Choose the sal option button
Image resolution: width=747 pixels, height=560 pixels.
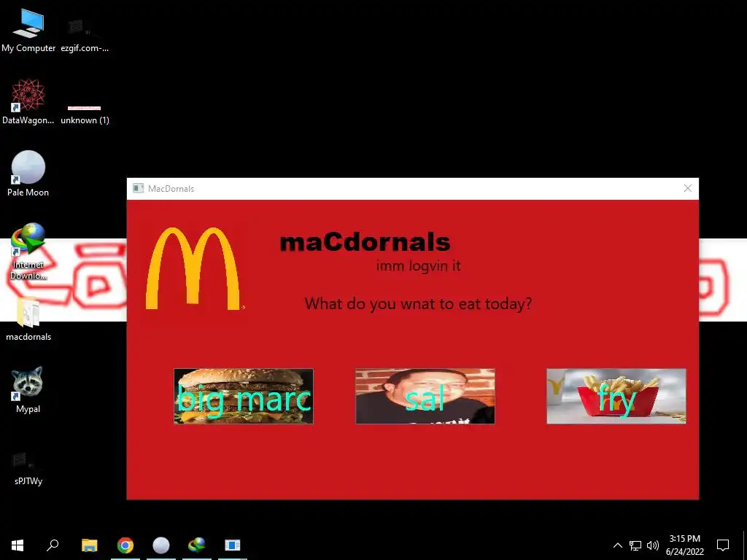pos(425,396)
